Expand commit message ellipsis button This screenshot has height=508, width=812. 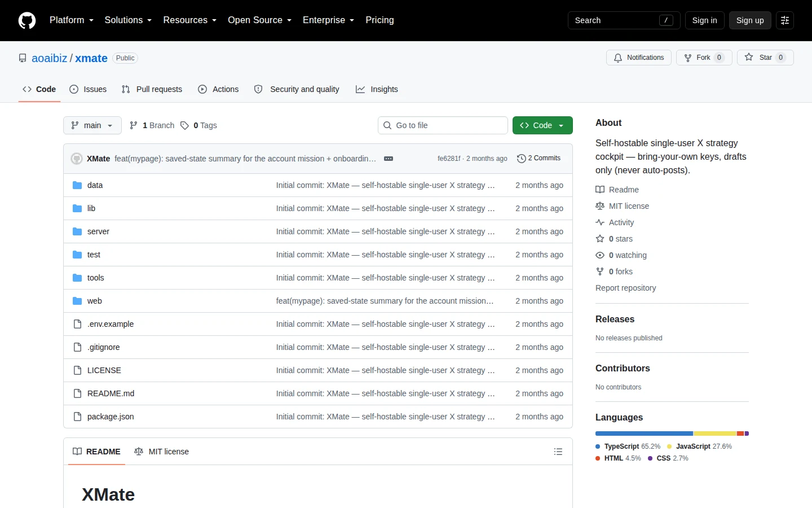click(x=389, y=159)
